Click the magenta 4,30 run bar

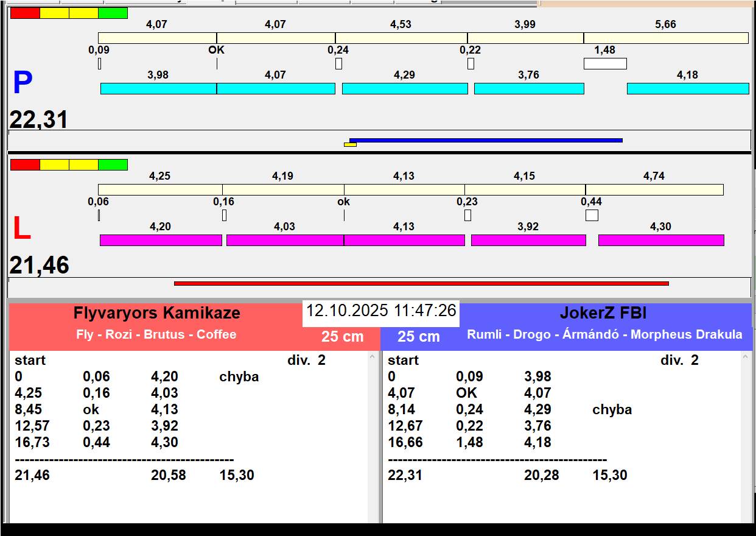pyautogui.click(x=661, y=240)
